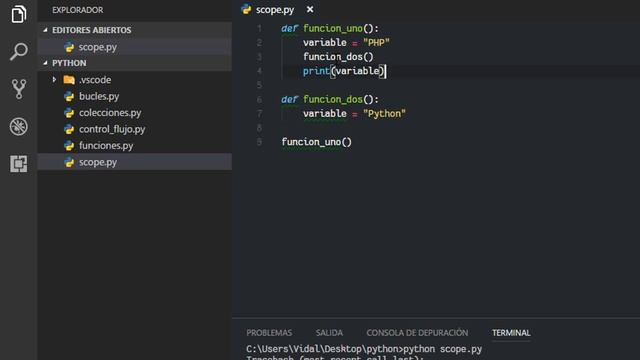
Task: Expand the .vscode folder
Action: [54, 80]
